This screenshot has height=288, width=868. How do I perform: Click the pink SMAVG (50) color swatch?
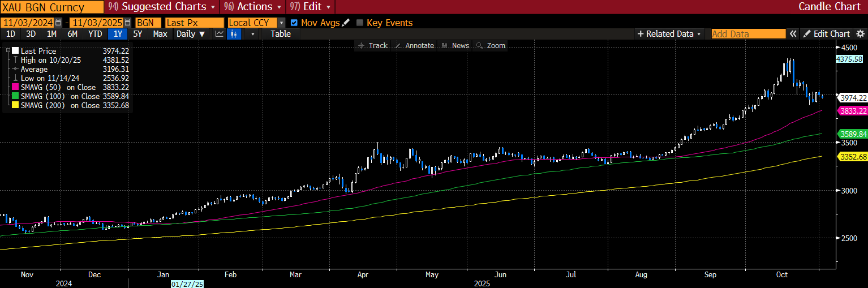point(15,88)
